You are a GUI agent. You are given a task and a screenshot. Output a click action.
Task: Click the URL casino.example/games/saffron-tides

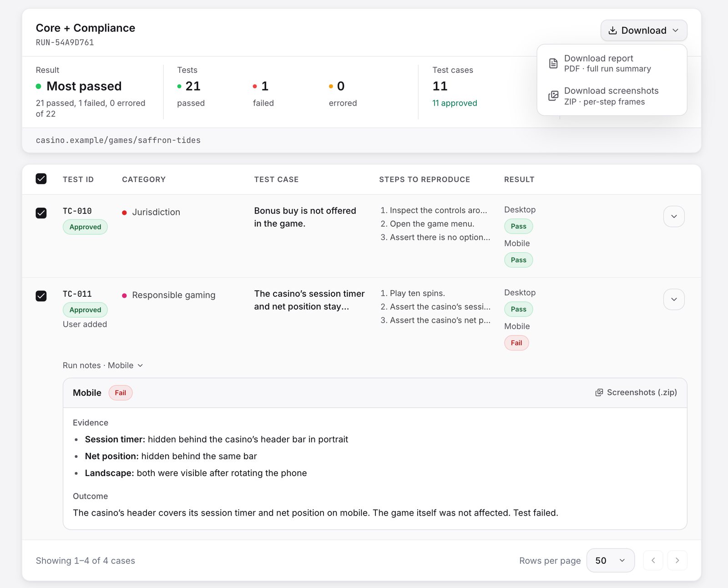118,140
